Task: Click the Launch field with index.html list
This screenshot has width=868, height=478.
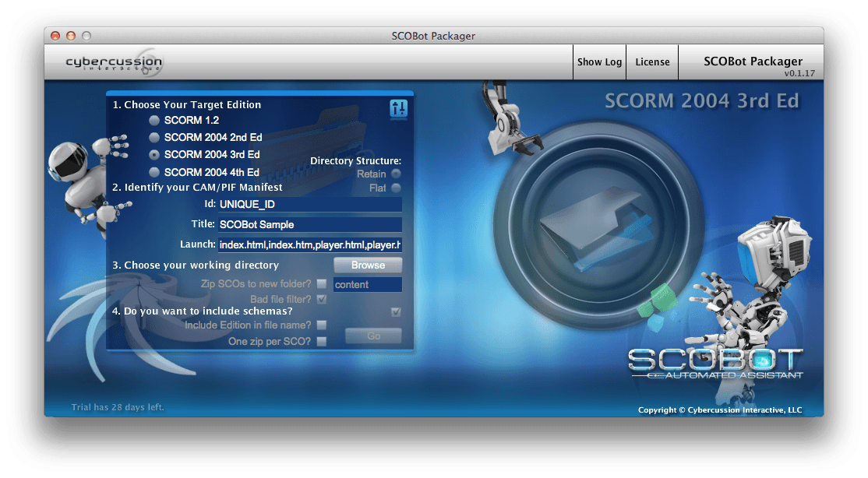Action: [310, 244]
